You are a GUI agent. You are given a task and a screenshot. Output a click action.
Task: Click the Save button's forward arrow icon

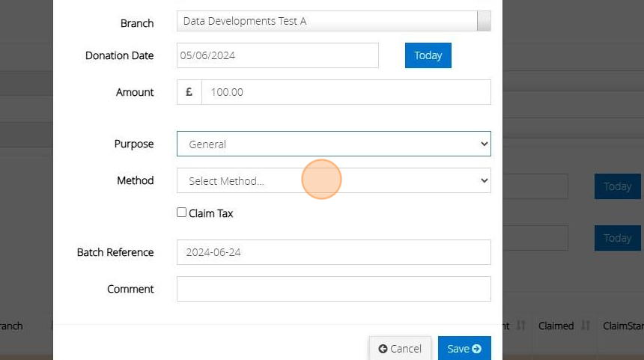click(477, 349)
